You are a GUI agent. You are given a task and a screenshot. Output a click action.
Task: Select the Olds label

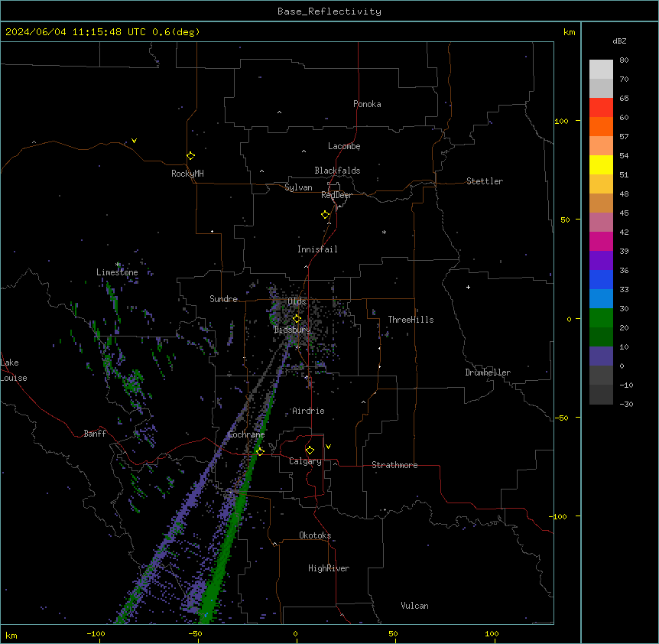(297, 301)
